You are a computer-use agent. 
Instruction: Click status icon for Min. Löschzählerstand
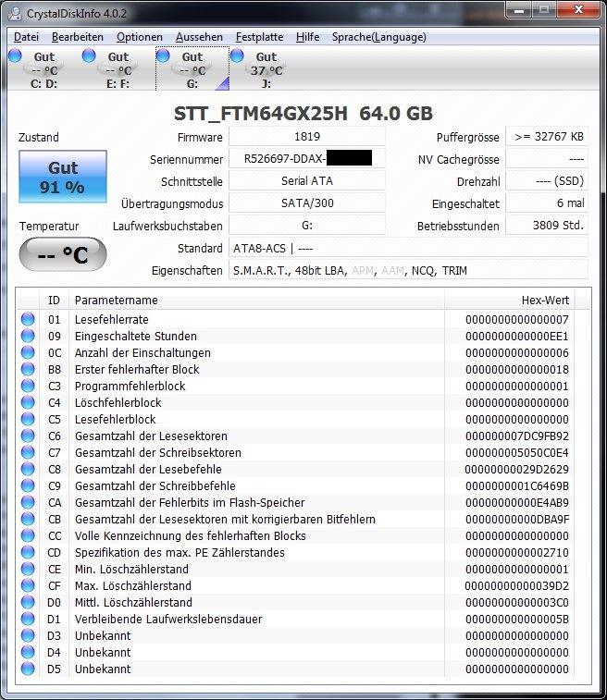[28, 569]
